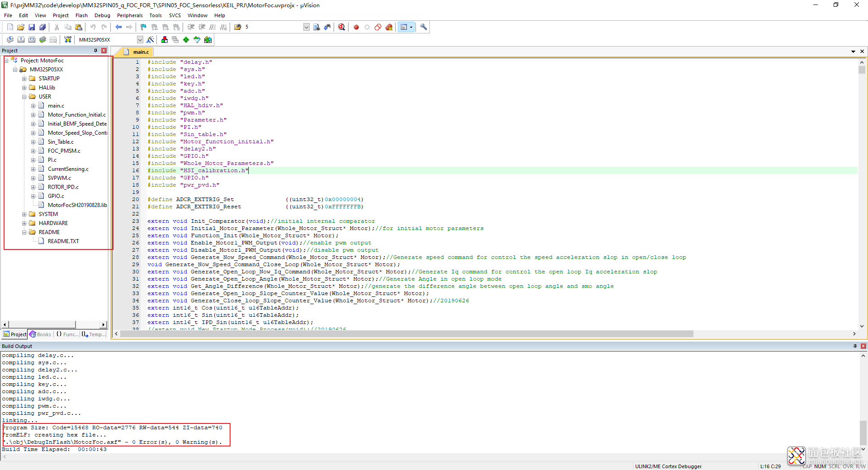Open the Peripherals menu
This screenshot has width=868, height=470.
click(130, 15)
